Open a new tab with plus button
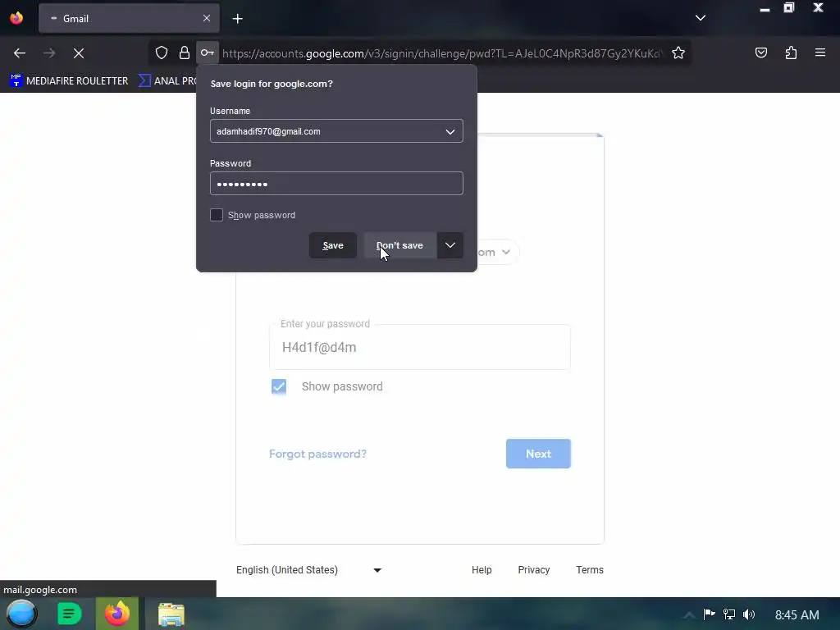Viewport: 840px width, 630px height. point(237,19)
